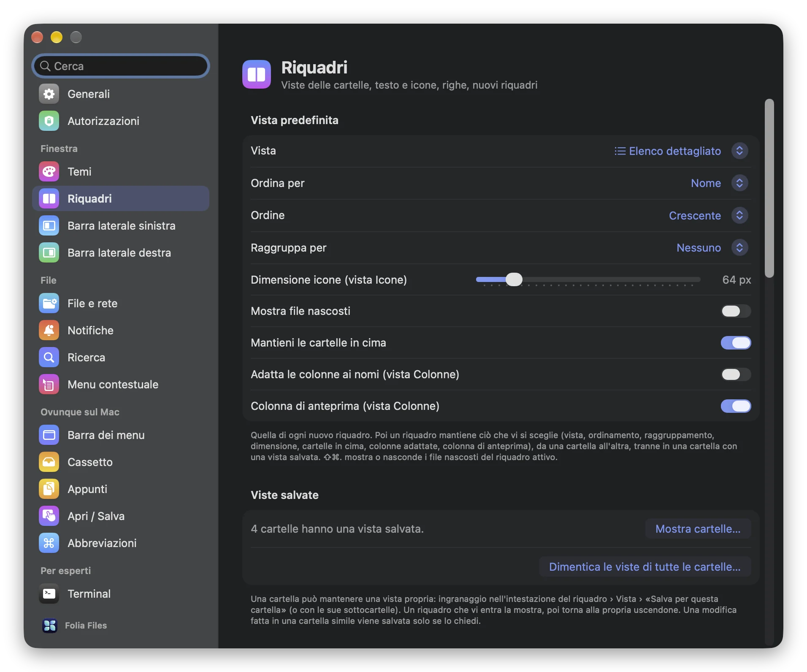Click the Ricerca magnifier icon

(49, 358)
